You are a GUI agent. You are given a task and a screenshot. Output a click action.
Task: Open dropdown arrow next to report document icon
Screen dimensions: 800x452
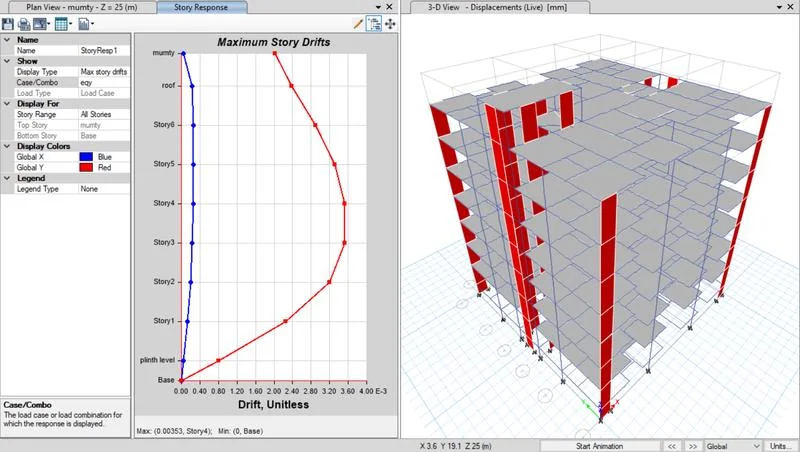[x=92, y=24]
